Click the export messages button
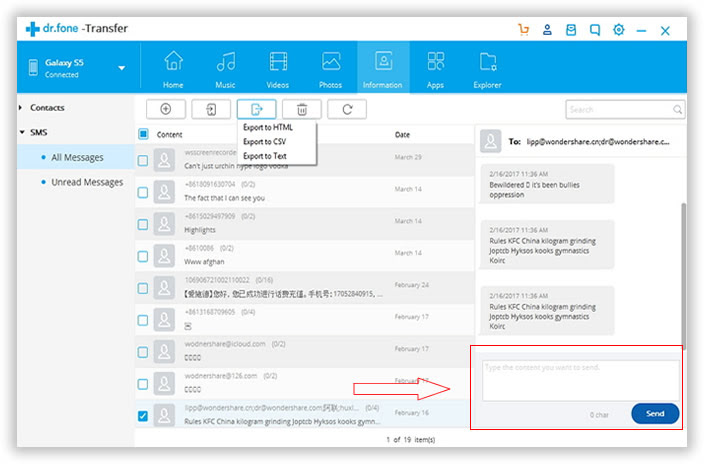Screen dimensions: 704x464 coord(256,109)
